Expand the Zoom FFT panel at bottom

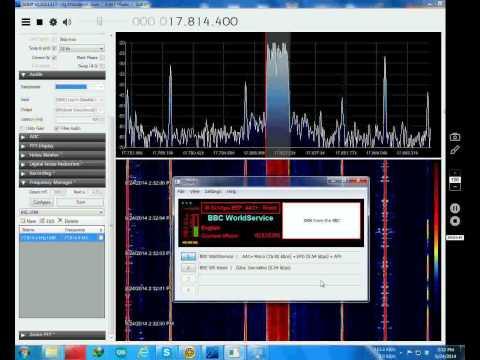click(62, 334)
